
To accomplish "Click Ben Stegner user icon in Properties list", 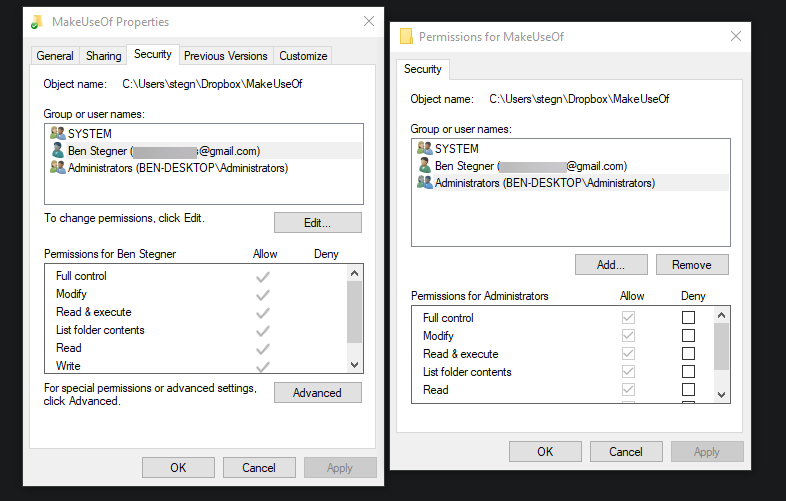I will click(x=58, y=151).
